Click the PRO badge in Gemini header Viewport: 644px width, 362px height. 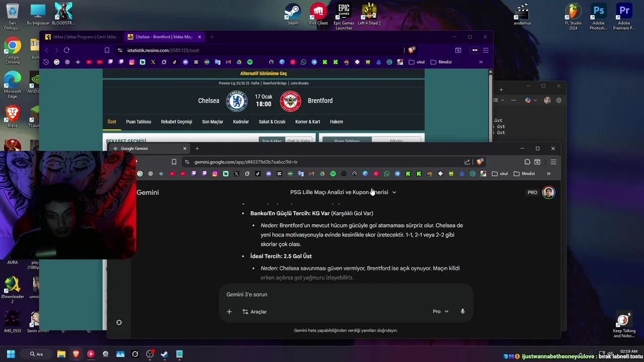[532, 193]
